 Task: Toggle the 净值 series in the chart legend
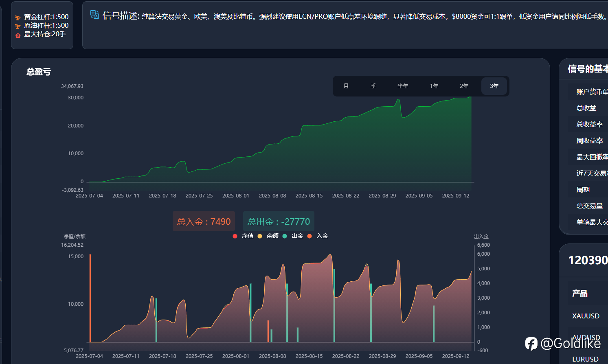(243, 236)
